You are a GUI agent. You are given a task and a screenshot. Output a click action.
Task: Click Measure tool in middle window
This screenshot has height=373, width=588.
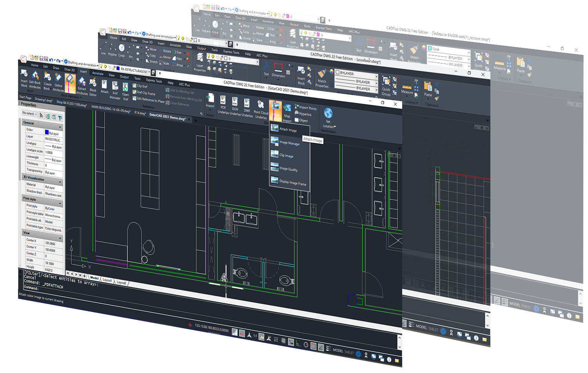[407, 88]
